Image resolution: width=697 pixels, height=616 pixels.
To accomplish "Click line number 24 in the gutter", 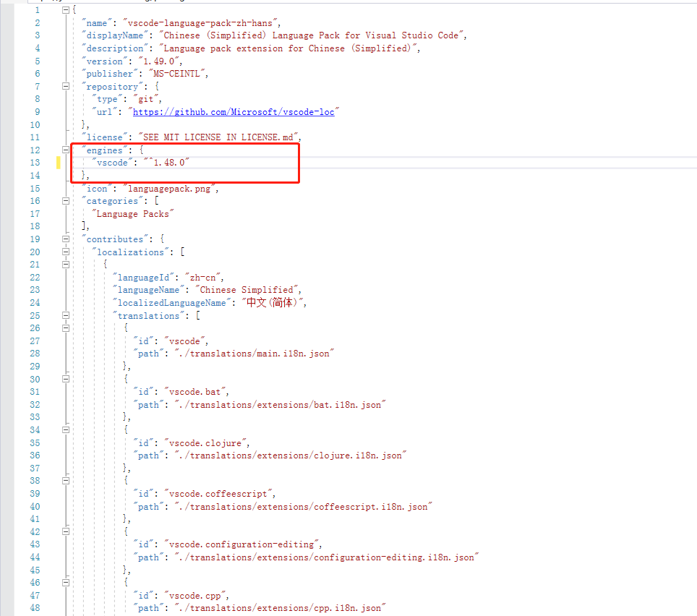I will point(35,303).
